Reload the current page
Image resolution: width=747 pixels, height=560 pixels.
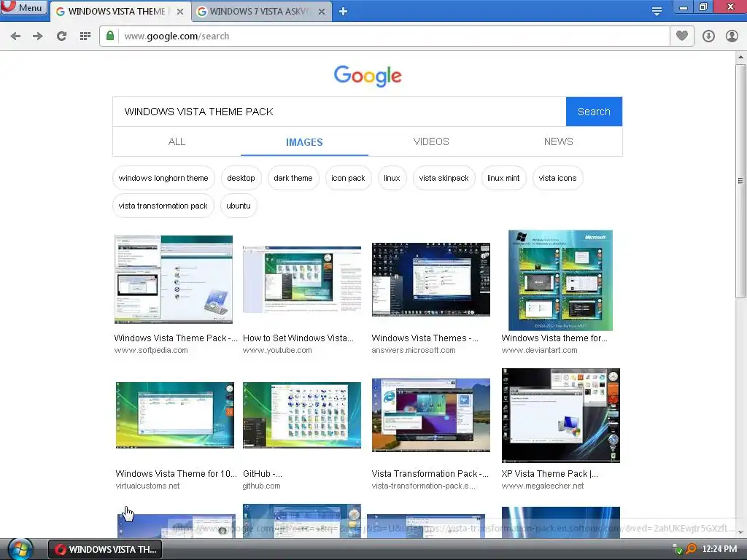click(61, 36)
